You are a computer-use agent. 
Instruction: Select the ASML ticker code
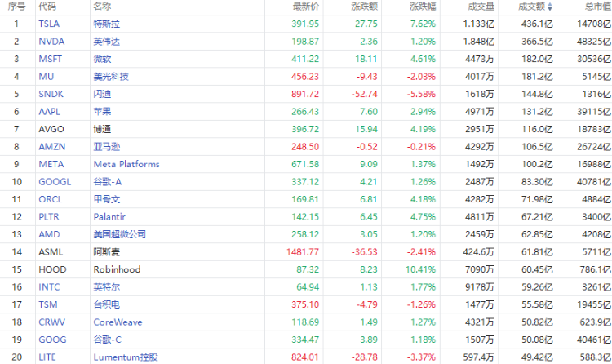pos(51,252)
